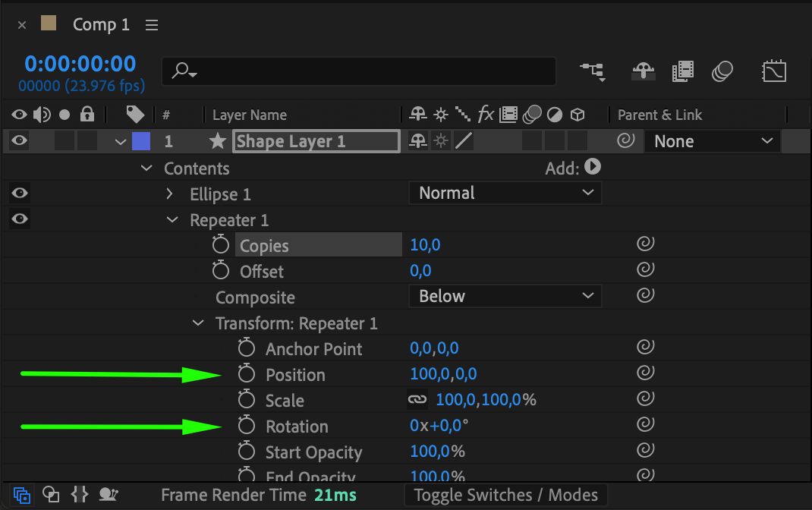Open the Composite Below dropdown
The width and height of the screenshot is (812, 510).
tap(505, 296)
